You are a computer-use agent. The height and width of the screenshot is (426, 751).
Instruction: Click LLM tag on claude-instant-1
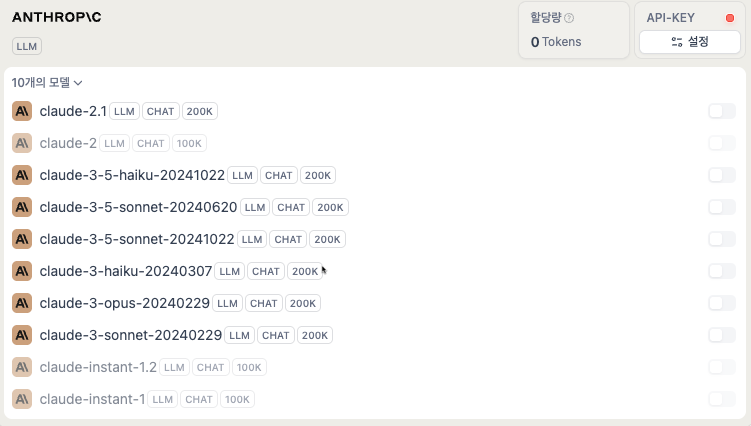coord(163,399)
